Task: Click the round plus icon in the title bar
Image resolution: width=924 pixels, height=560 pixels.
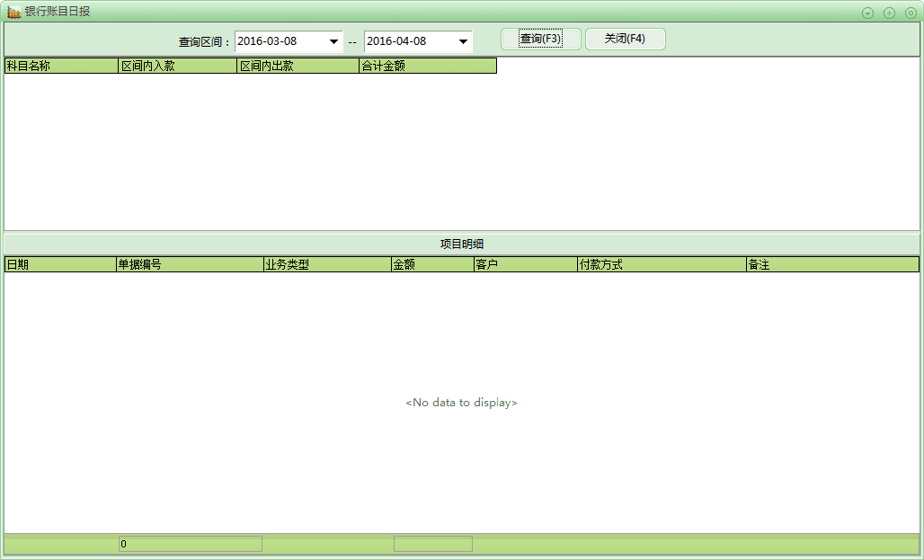Action: [889, 13]
